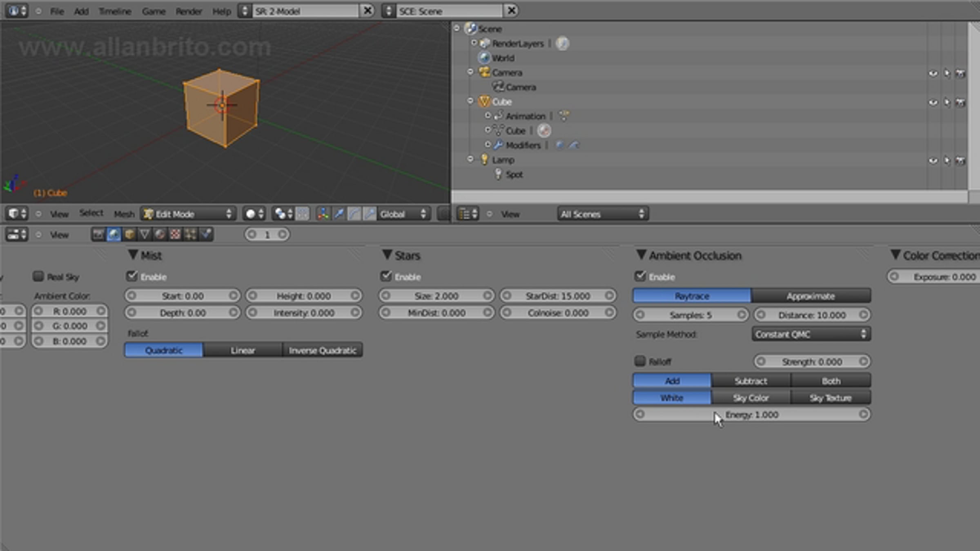The width and height of the screenshot is (980, 551).
Task: Open the Render properties tab icon
Action: pyautogui.click(x=98, y=235)
